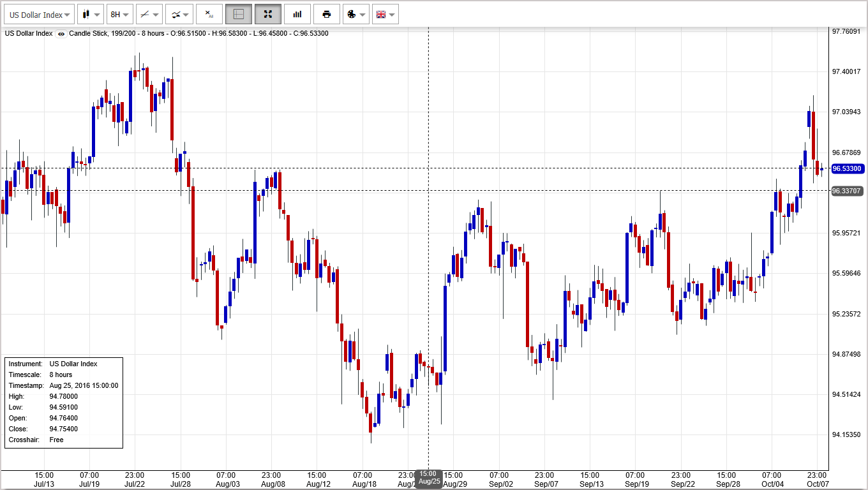Open the line drawing tools dropdown
The image size is (868, 490).
tap(149, 14)
